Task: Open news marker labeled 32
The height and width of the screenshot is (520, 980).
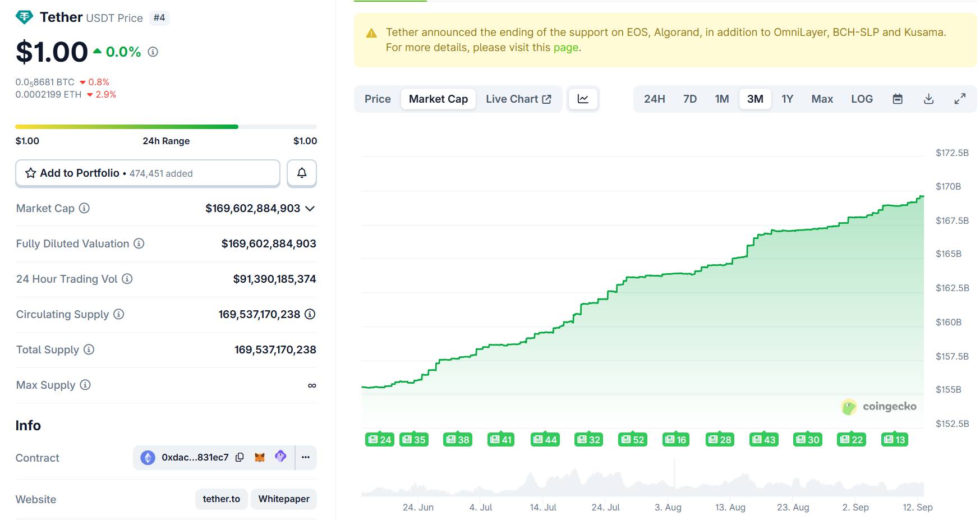Action: [x=589, y=440]
